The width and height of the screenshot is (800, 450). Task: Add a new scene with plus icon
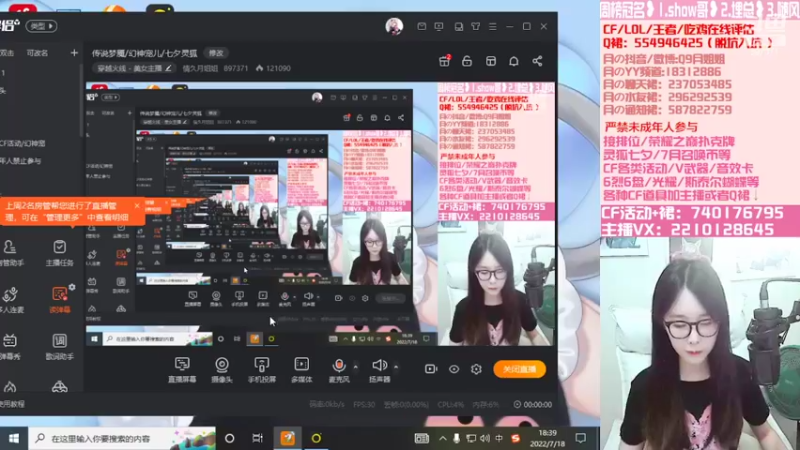(x=74, y=53)
